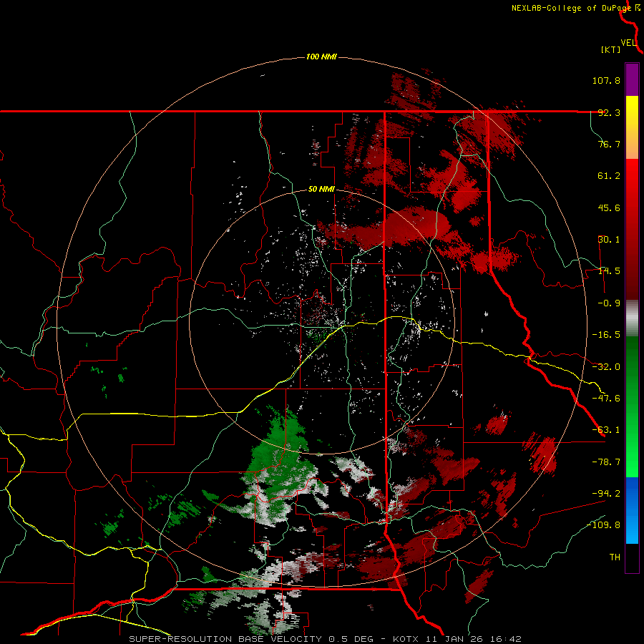Click the -32.0 legend value
The height and width of the screenshot is (644, 644).
tap(606, 367)
